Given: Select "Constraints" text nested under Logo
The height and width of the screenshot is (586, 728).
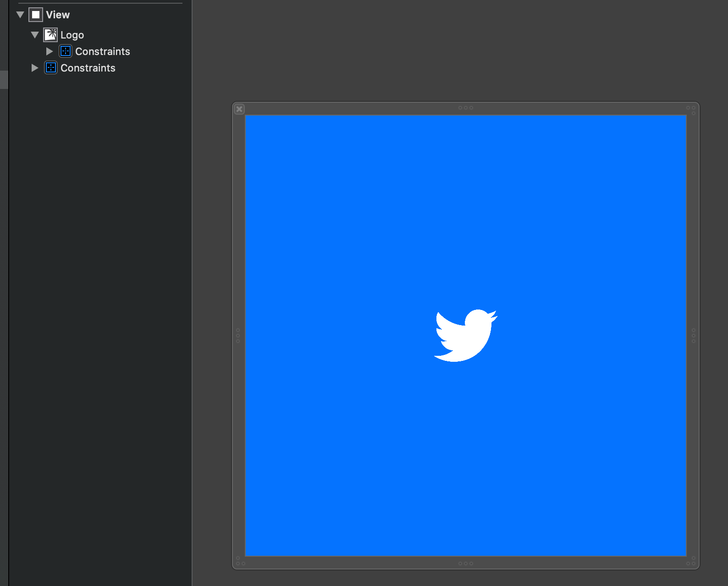Looking at the screenshot, I should [x=103, y=51].
